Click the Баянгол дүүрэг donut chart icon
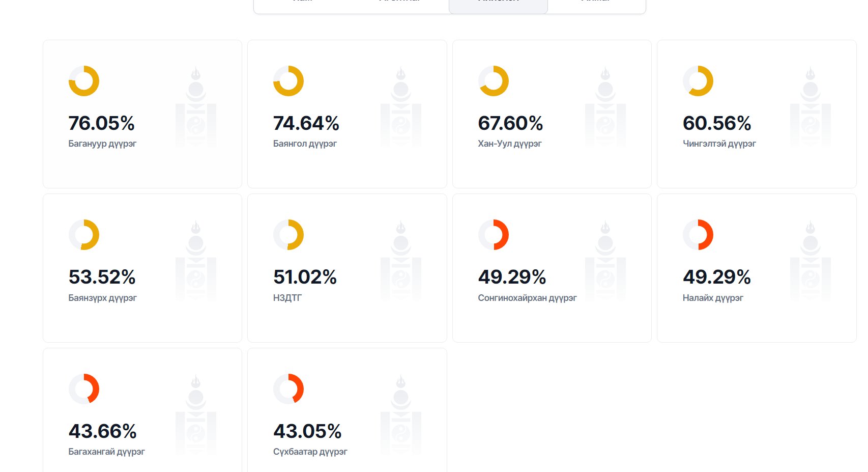868x472 pixels. 288,81
